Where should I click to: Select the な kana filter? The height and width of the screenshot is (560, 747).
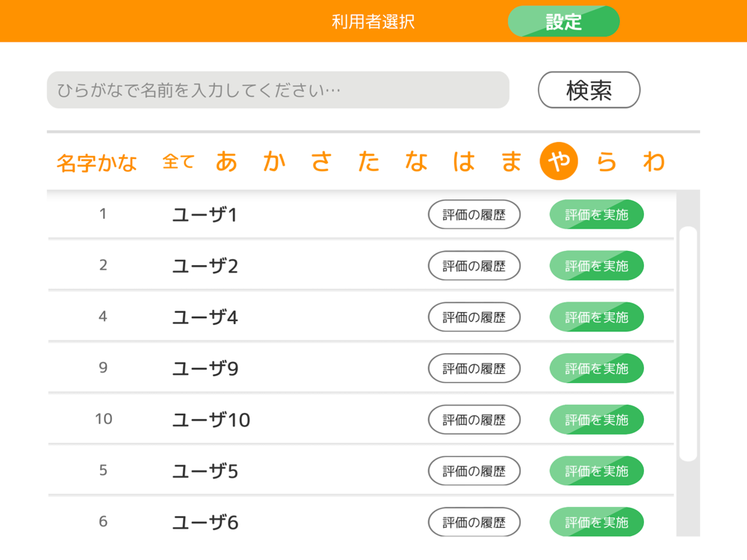[416, 161]
